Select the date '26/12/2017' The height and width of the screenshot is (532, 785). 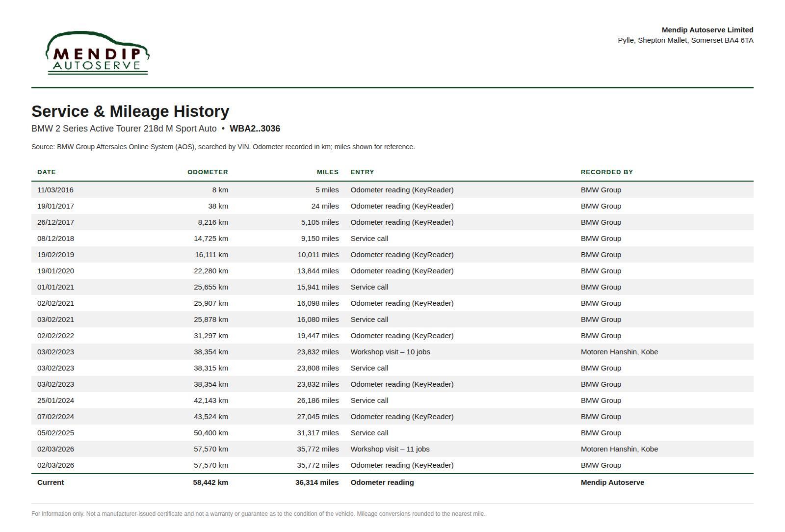[55, 222]
